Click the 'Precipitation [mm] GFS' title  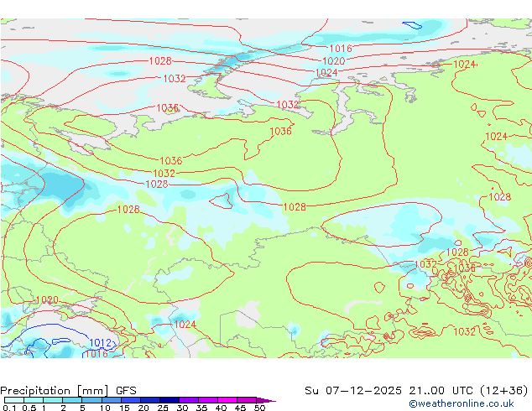pos(68,391)
